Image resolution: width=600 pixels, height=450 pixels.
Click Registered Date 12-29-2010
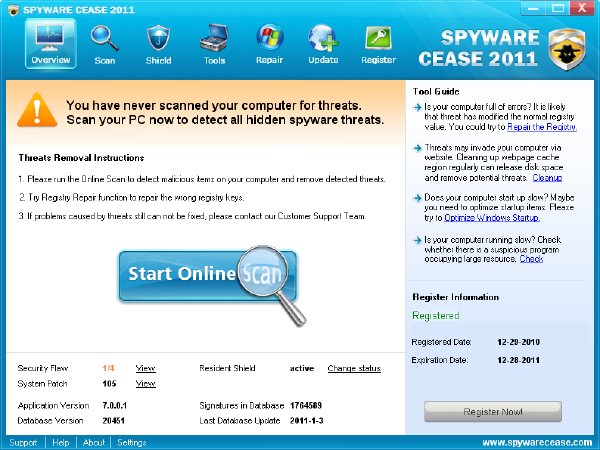(x=518, y=342)
